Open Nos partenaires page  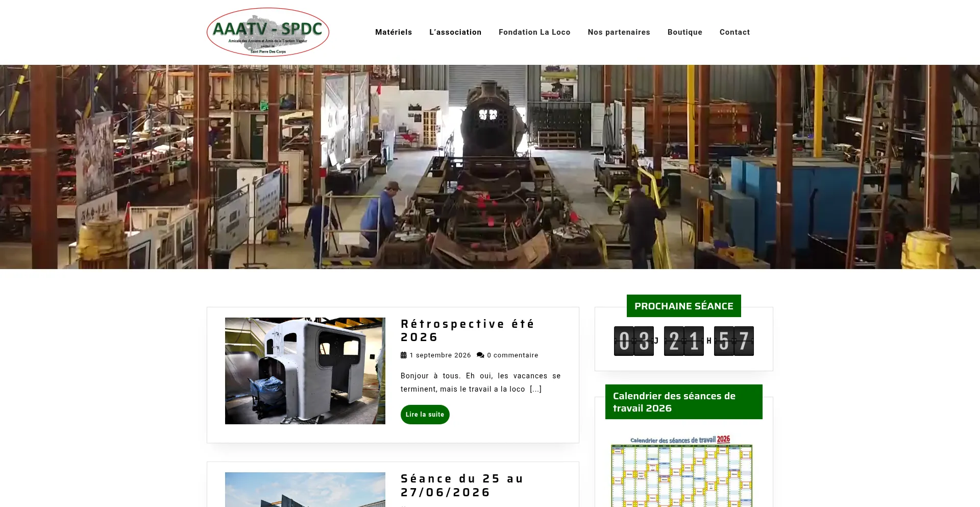pyautogui.click(x=619, y=32)
